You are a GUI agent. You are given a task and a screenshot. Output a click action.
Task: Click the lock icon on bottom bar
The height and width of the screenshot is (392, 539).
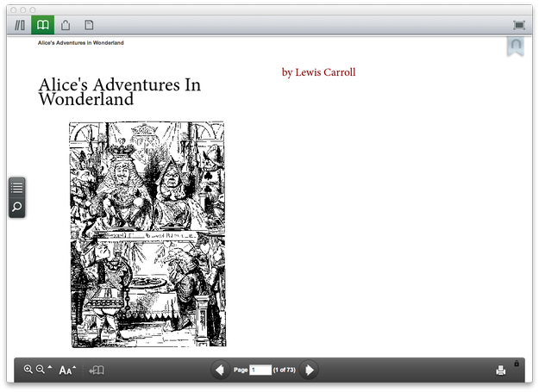click(x=517, y=364)
